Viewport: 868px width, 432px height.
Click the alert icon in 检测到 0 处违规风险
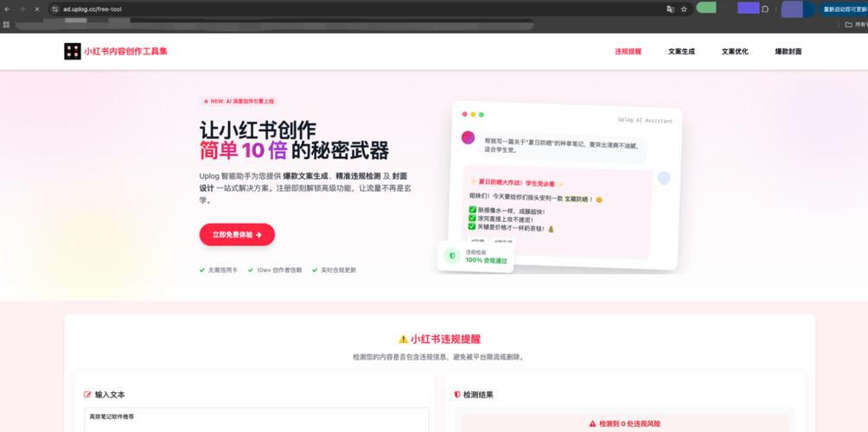tap(593, 423)
